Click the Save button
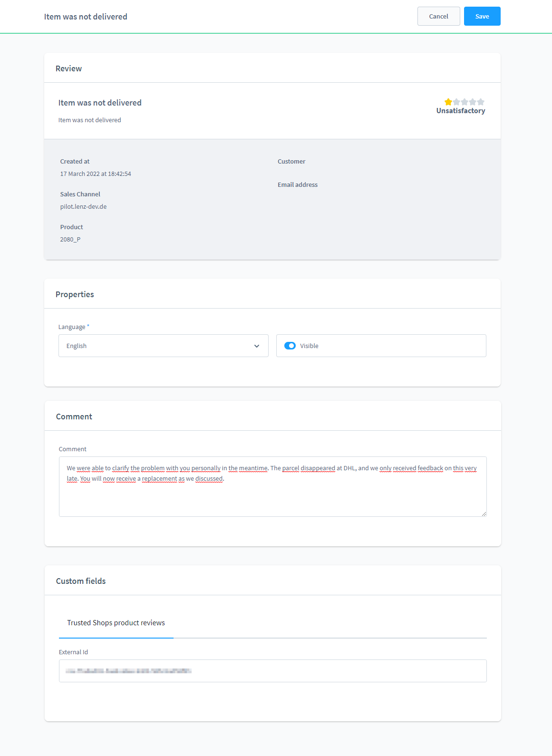This screenshot has width=552, height=756. coord(482,16)
